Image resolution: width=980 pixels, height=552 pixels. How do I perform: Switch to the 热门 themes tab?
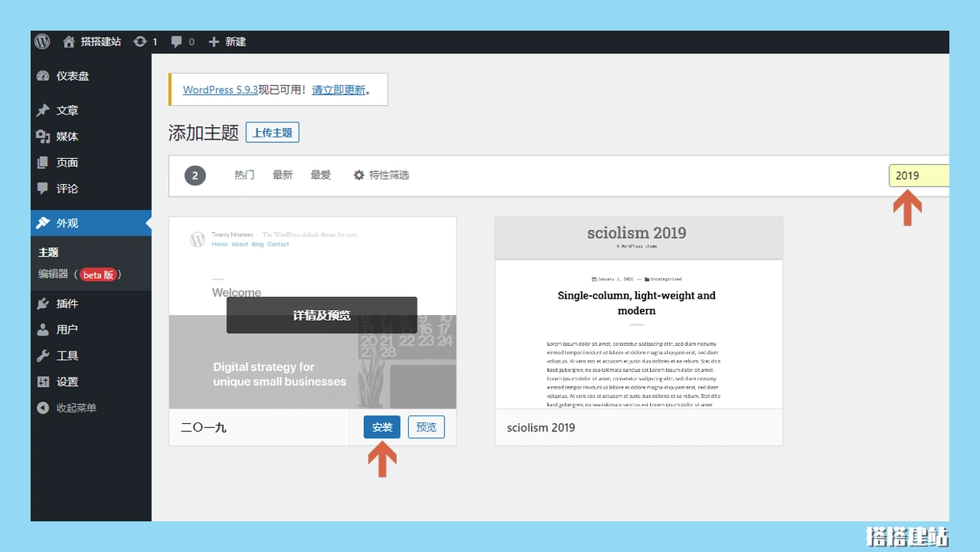point(245,175)
